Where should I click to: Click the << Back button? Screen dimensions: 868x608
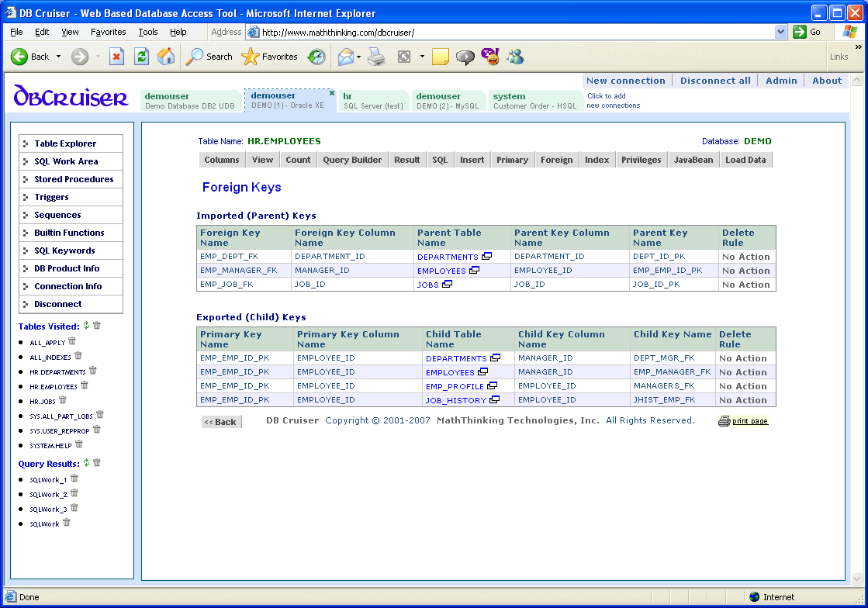point(221,422)
